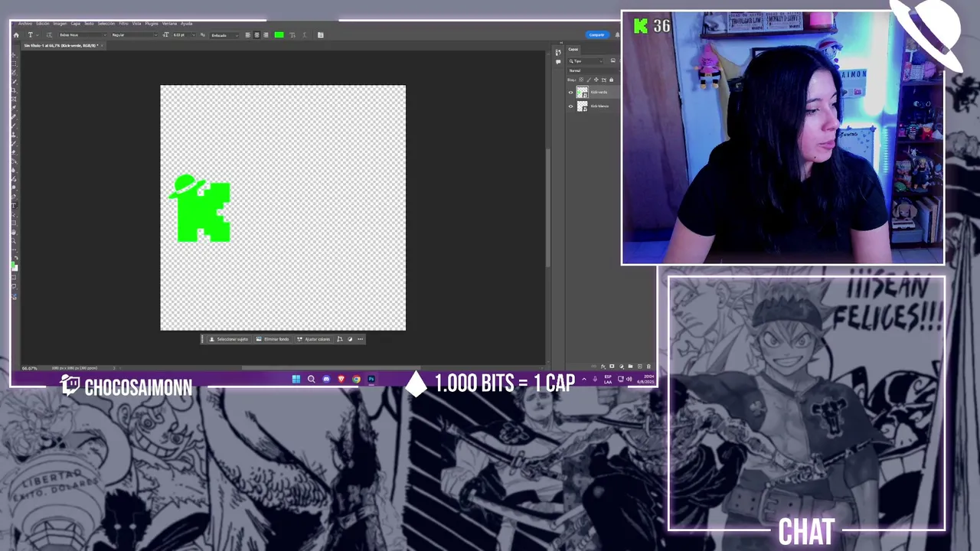Click the mask icon in the contextual task bar
The width and height of the screenshot is (980, 551).
pos(350,339)
